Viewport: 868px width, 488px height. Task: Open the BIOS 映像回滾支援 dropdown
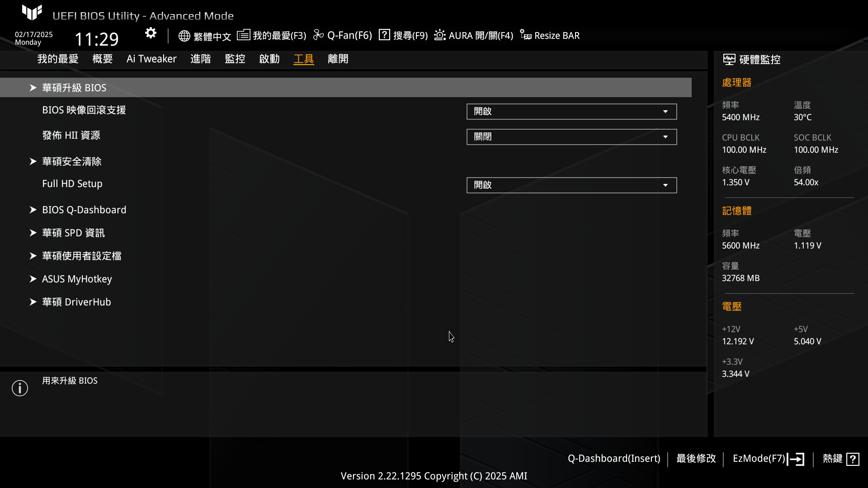click(x=571, y=112)
